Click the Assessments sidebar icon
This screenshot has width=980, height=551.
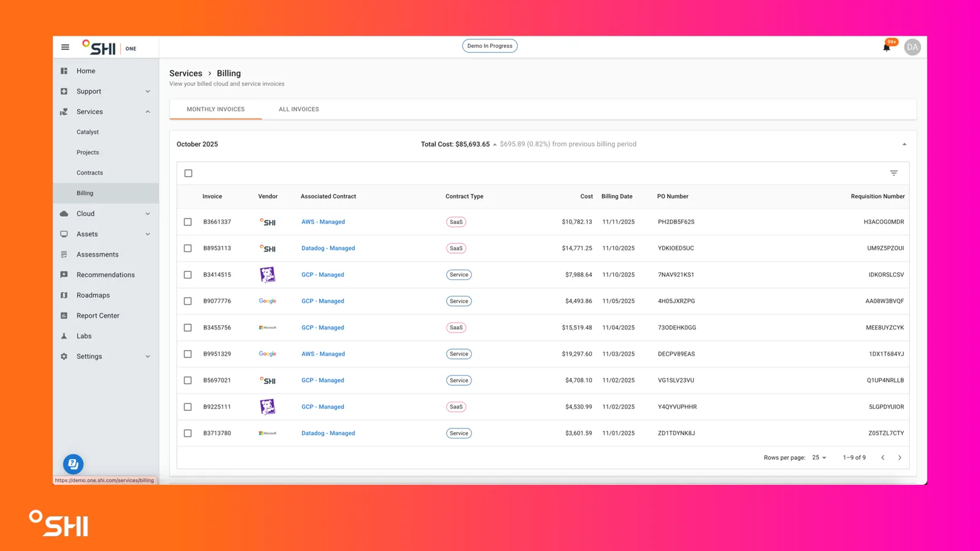64,255
